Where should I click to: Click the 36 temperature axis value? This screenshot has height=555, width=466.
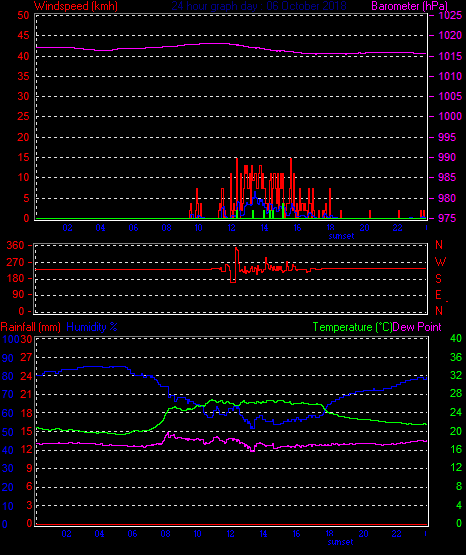(456, 357)
